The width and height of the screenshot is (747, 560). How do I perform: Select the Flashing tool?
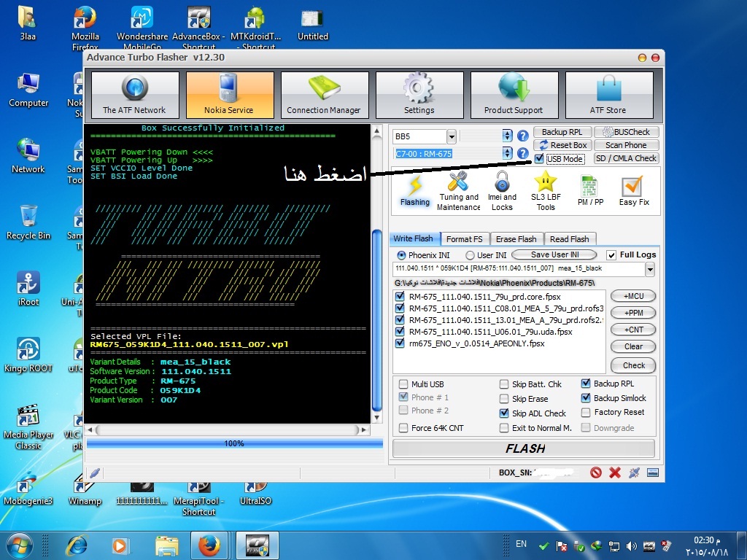pos(415,190)
